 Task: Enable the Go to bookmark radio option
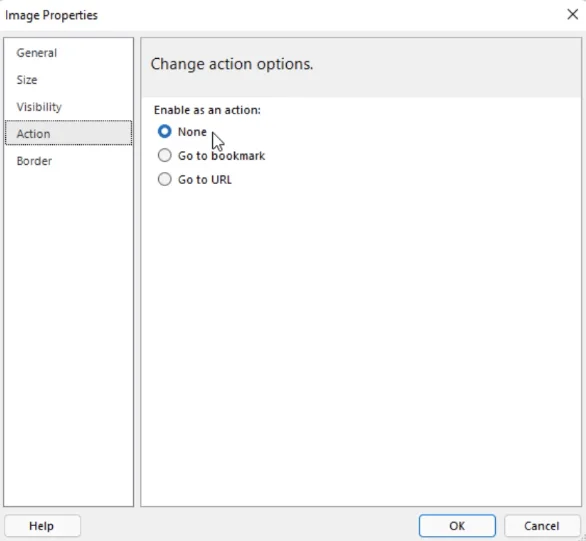point(164,155)
